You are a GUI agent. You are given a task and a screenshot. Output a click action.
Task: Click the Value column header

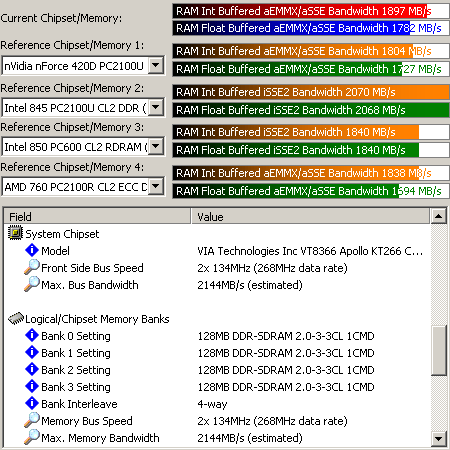[x=310, y=216]
